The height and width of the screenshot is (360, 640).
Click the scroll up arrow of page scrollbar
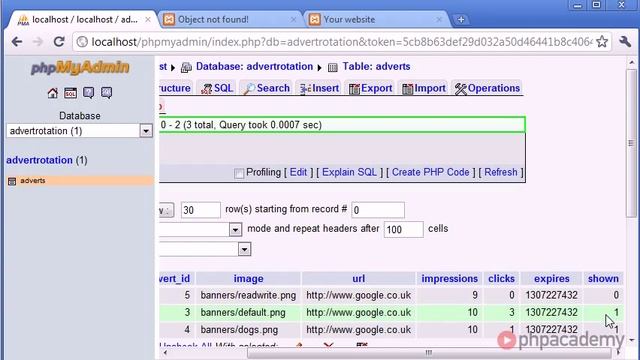coord(631,63)
